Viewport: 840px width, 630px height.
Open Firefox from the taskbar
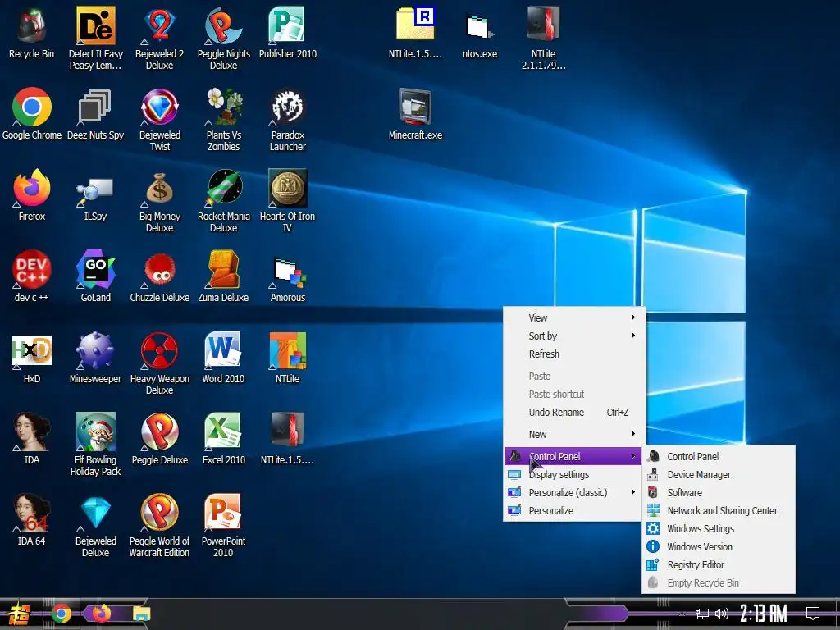101,613
